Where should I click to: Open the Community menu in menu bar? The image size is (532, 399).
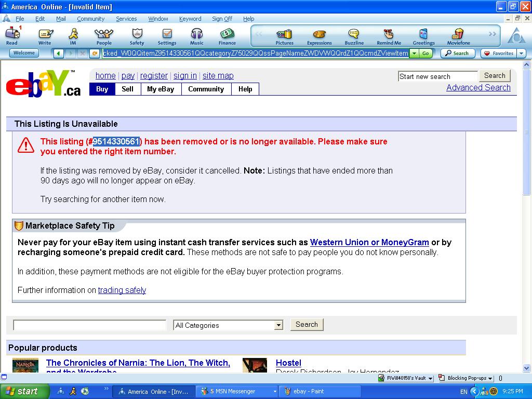[90, 19]
